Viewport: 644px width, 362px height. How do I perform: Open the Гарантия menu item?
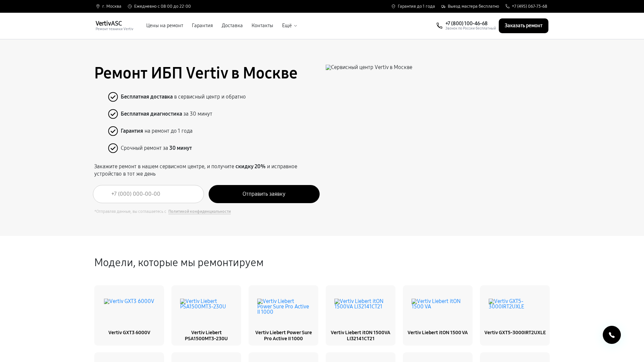pyautogui.click(x=202, y=25)
